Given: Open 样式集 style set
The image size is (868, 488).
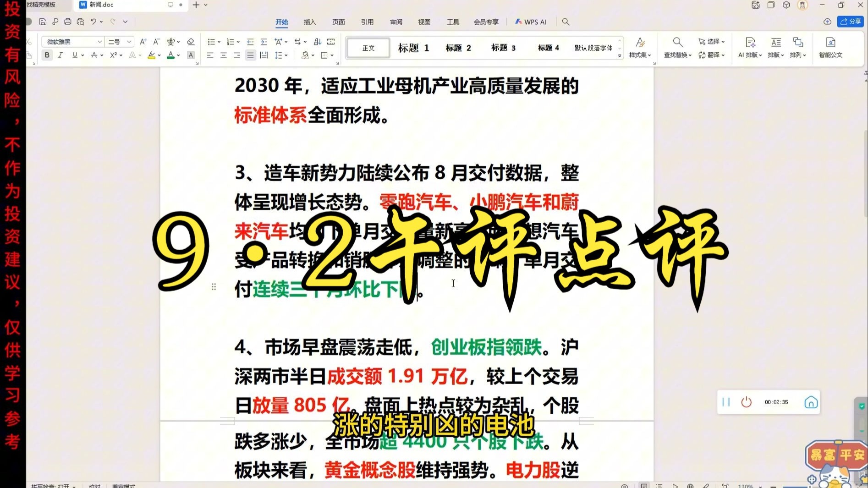Looking at the screenshot, I should (x=640, y=48).
